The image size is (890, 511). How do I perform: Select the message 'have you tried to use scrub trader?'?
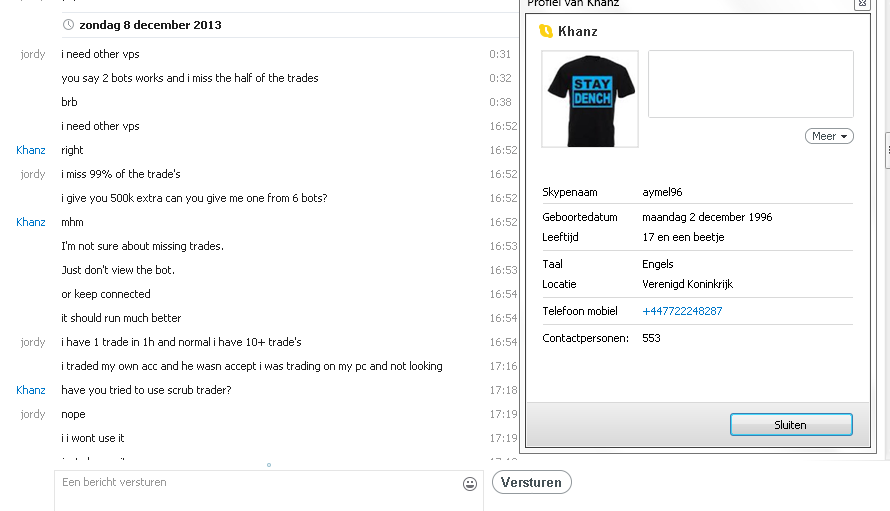click(146, 390)
